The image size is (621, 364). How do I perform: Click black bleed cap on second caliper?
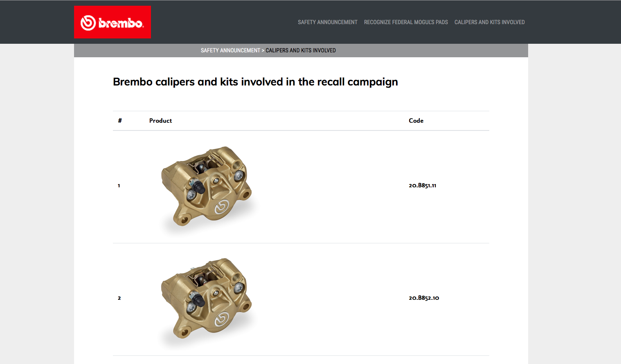tap(199, 300)
